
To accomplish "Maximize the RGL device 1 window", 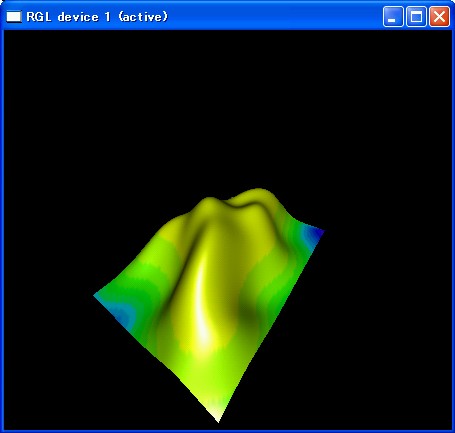I will (x=416, y=16).
